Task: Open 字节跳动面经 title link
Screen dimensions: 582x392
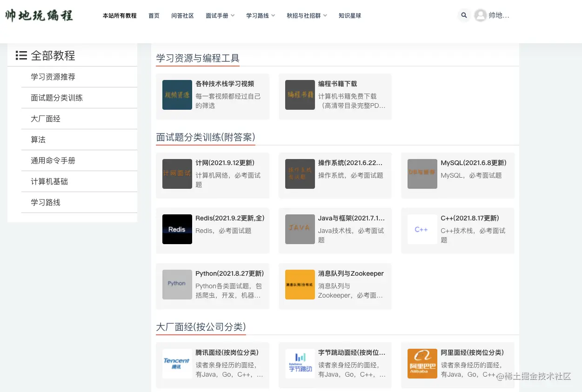Action: pos(352,352)
